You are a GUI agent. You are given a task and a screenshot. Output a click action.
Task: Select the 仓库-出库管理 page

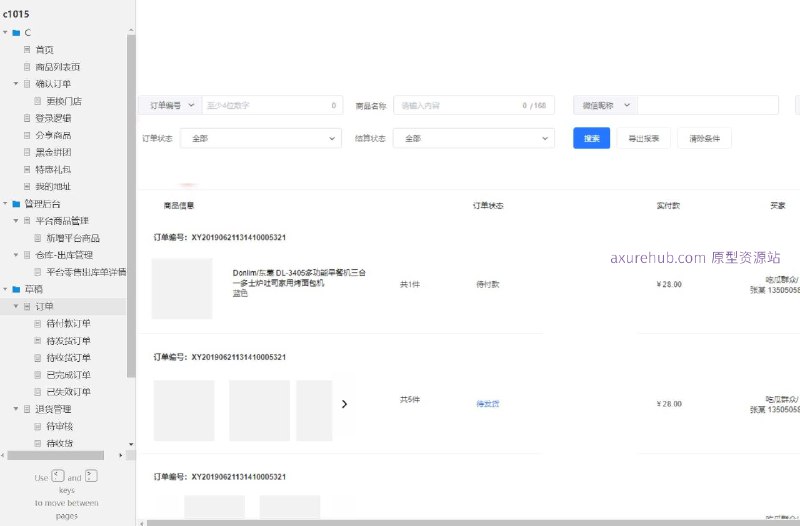pyautogui.click(x=64, y=255)
